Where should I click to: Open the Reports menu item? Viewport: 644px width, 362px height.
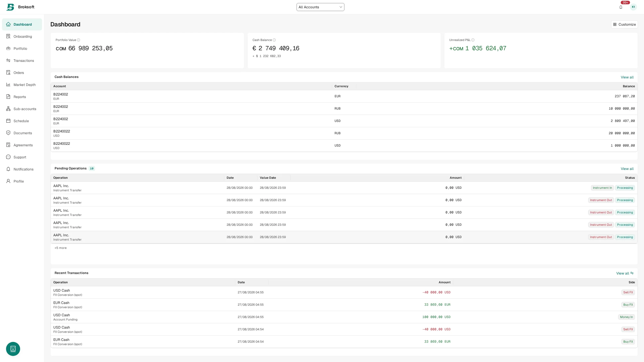tap(22, 97)
